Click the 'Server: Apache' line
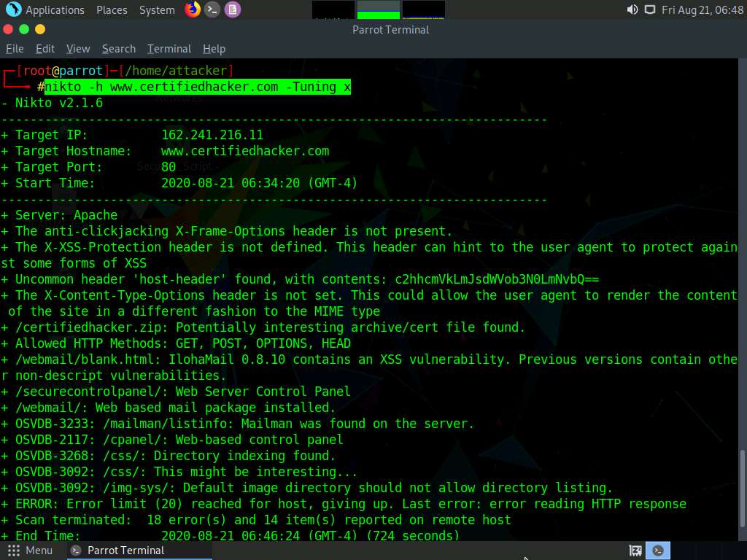 click(x=60, y=215)
